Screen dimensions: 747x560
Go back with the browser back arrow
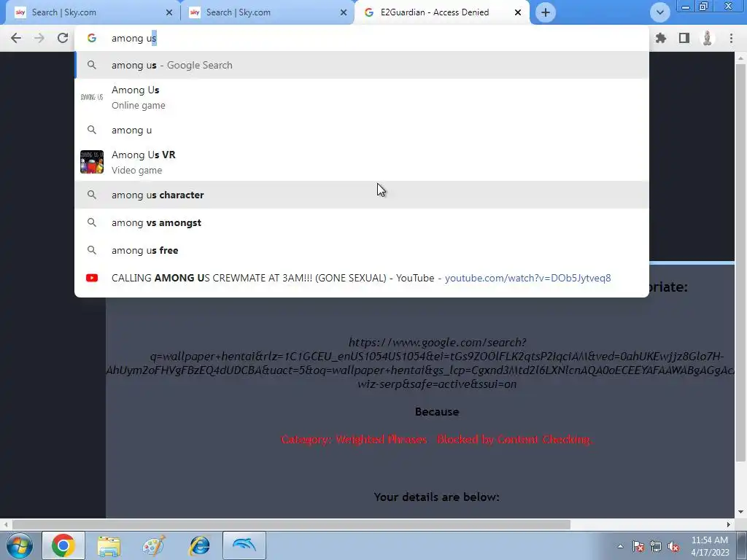[16, 38]
